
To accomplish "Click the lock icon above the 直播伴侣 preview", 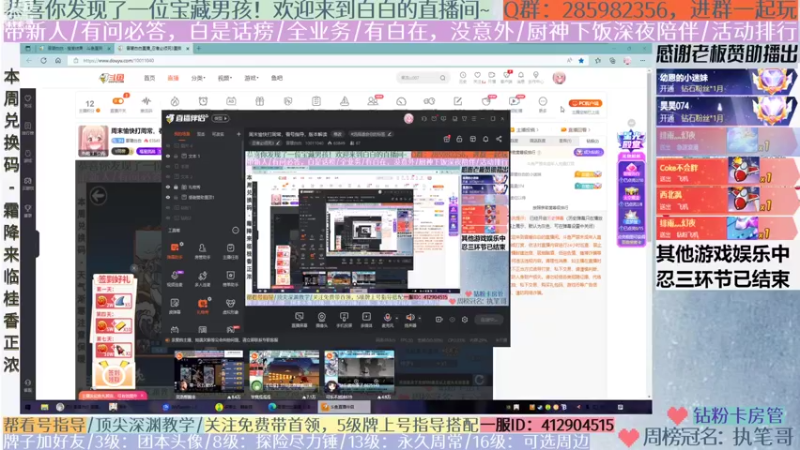I will click(459, 139).
